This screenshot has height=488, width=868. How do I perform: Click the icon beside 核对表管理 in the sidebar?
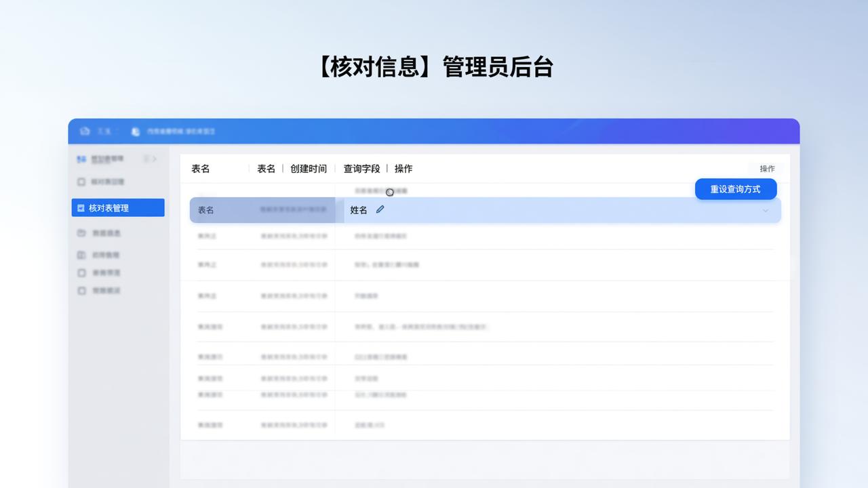point(81,208)
